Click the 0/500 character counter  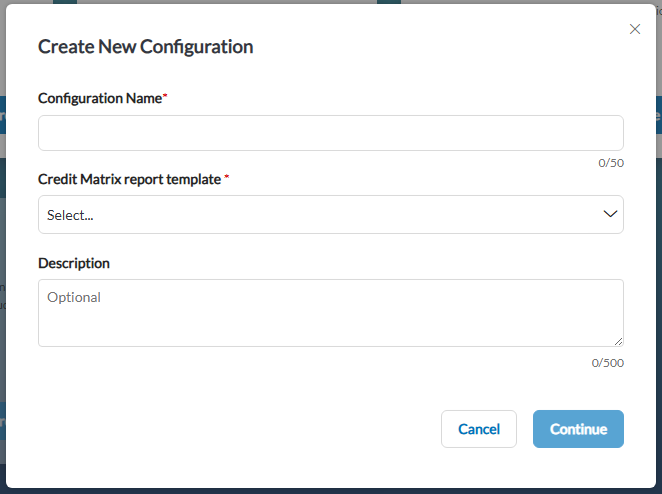coord(608,363)
